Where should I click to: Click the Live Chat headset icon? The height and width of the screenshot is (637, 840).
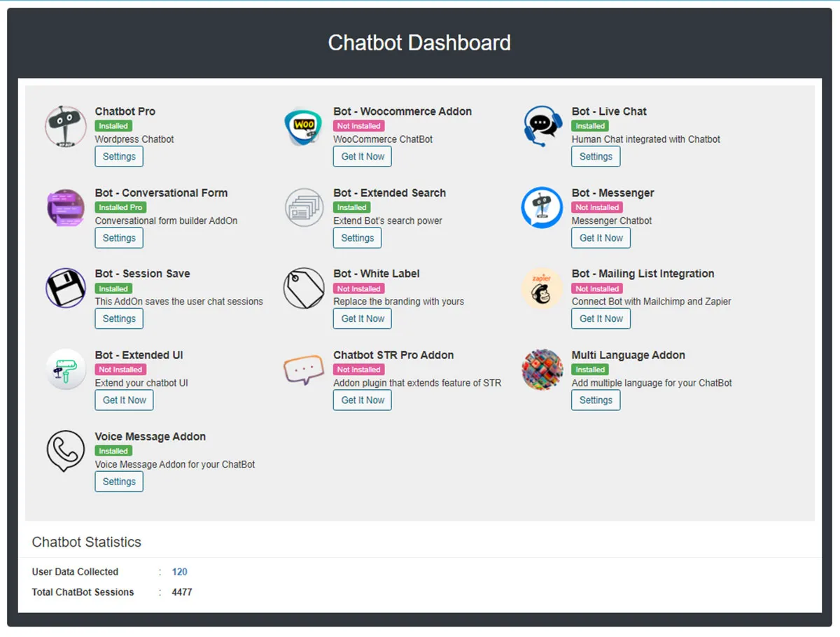pyautogui.click(x=542, y=127)
